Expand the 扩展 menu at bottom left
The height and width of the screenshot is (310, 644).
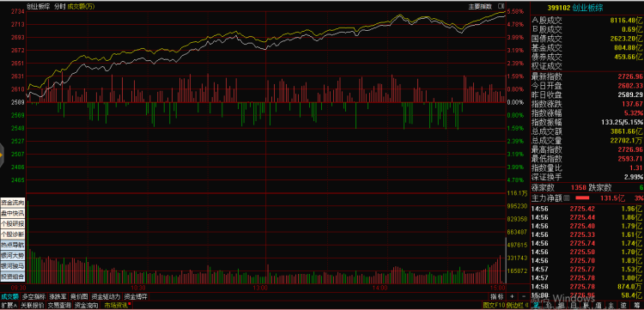click(9, 306)
